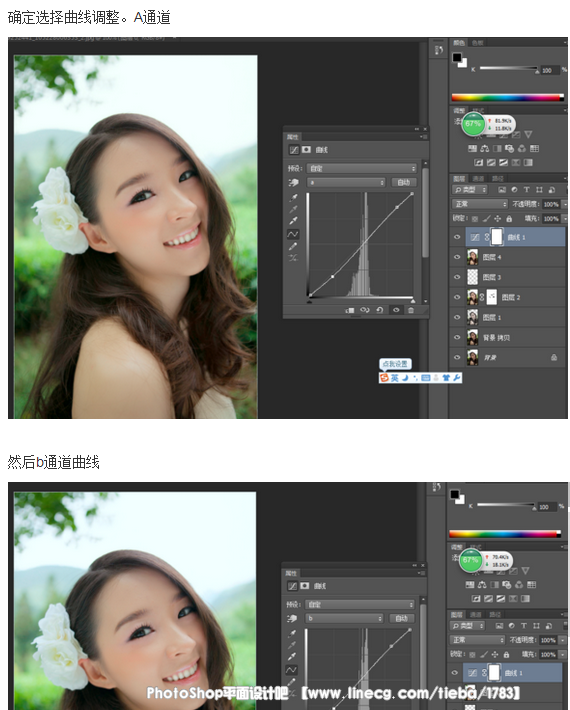
Task: Choose edit-points curve tool in a-channel panel
Action: pyautogui.click(x=293, y=234)
